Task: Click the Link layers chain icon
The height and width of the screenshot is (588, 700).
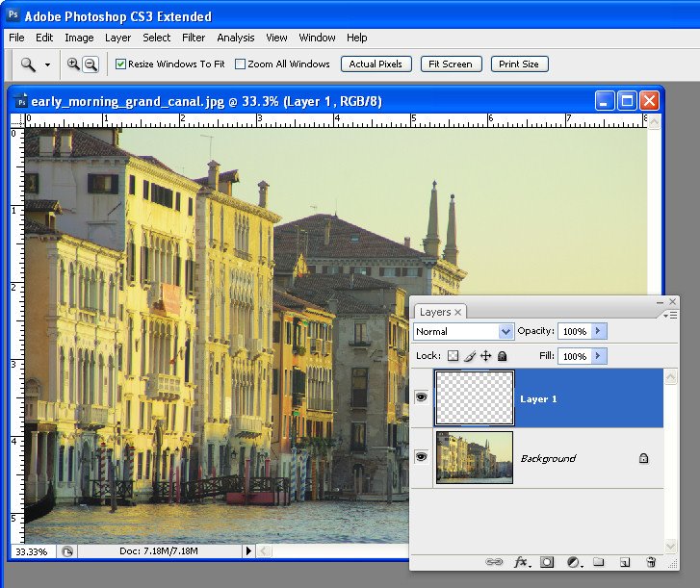Action: [x=494, y=562]
